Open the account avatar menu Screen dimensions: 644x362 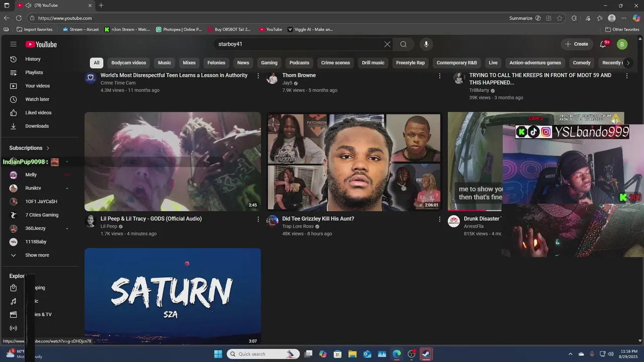click(622, 44)
